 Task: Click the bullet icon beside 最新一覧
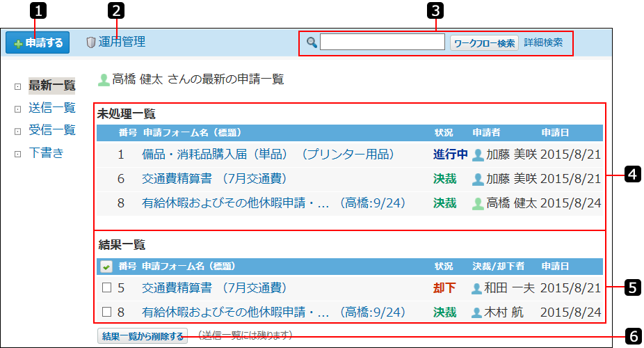17,87
